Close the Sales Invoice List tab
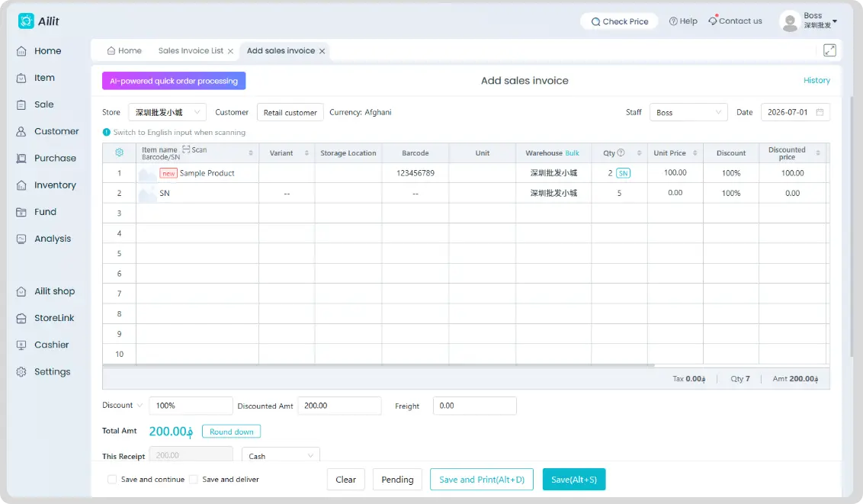The width and height of the screenshot is (863, 504). pos(230,51)
